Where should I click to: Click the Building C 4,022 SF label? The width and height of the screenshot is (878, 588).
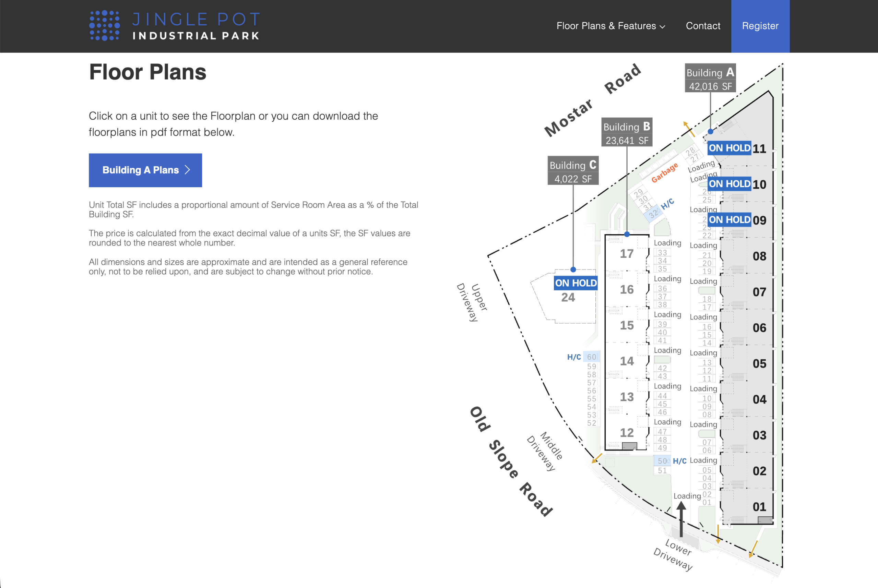tap(573, 171)
